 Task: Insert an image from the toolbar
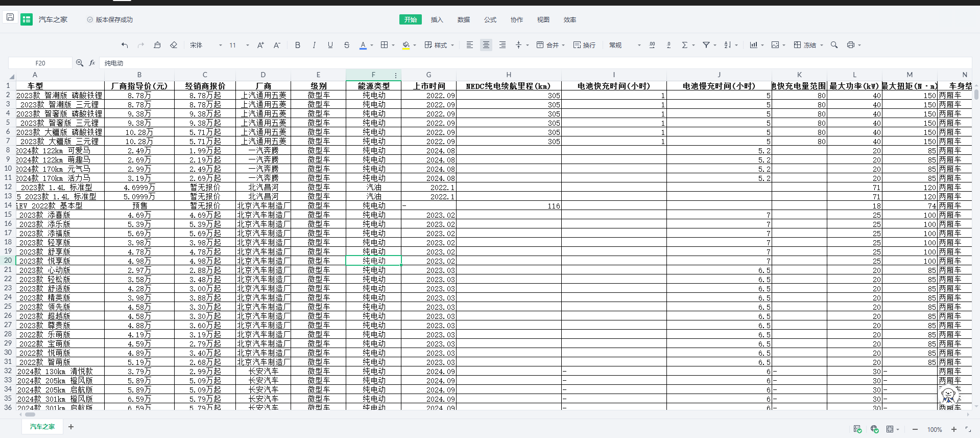pyautogui.click(x=775, y=45)
